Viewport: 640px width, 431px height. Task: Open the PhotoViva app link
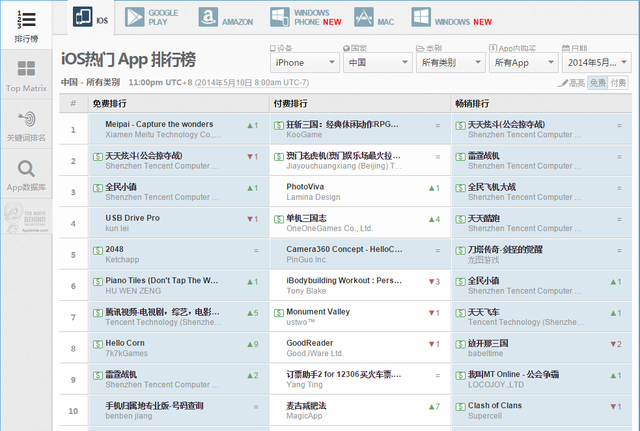pyautogui.click(x=305, y=187)
